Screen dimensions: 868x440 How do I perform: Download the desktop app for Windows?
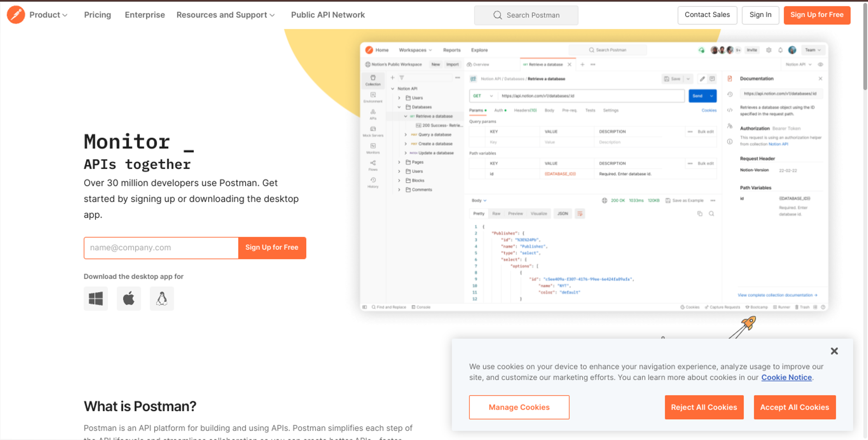(x=96, y=299)
